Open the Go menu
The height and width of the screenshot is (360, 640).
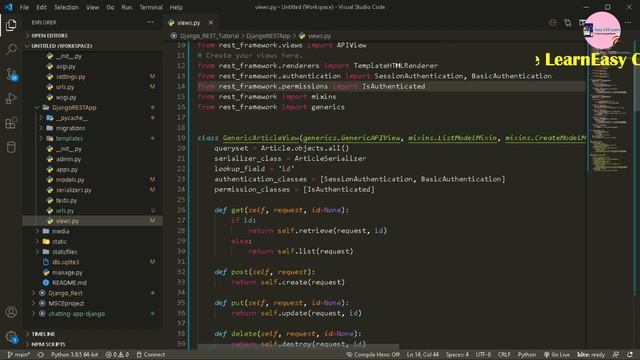pyautogui.click(x=110, y=7)
